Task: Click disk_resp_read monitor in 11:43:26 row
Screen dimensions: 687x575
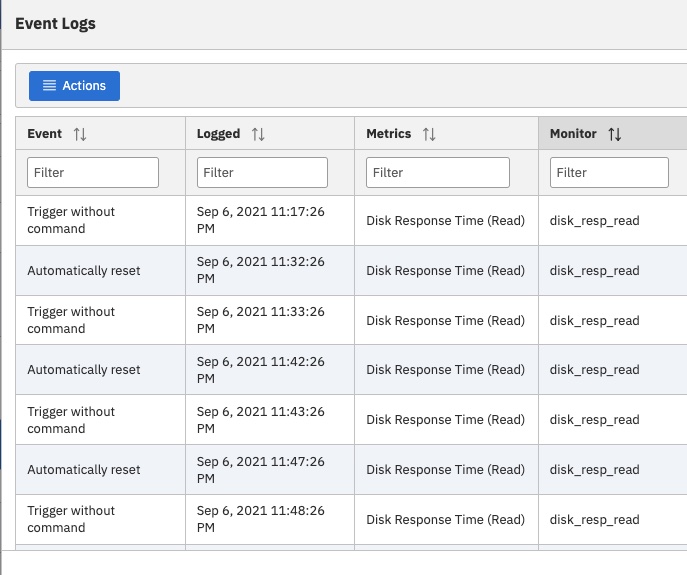Action: [595, 419]
